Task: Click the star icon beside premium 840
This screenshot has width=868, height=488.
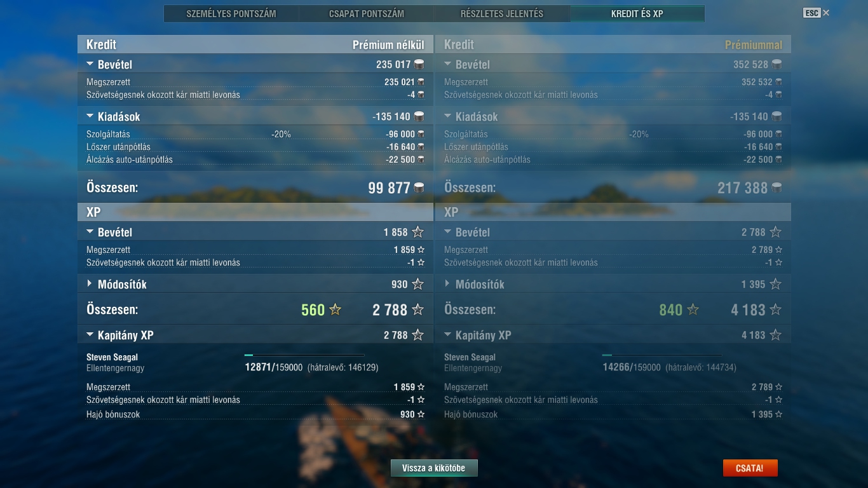Action: click(x=693, y=309)
